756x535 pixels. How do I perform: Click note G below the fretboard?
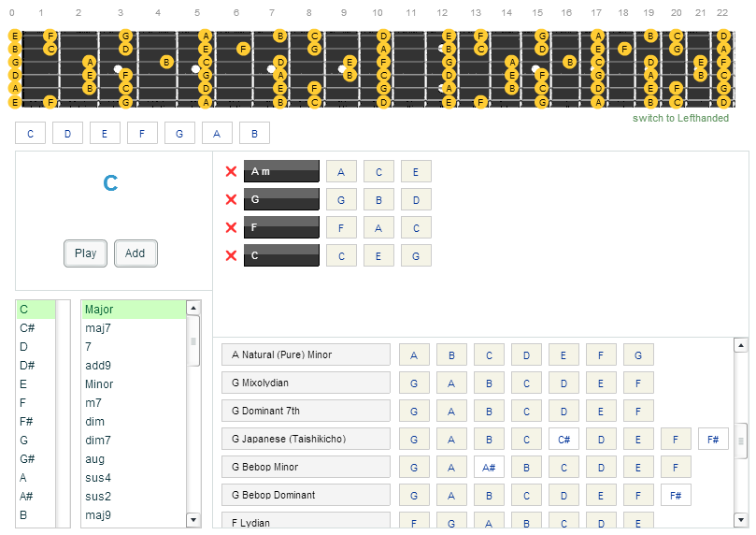(x=179, y=133)
